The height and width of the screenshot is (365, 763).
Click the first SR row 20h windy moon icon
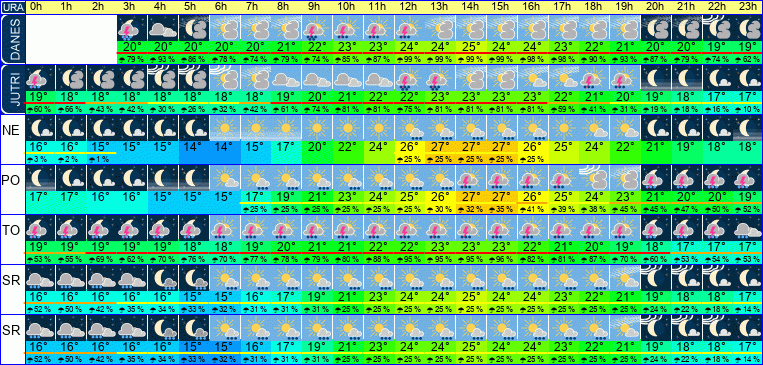656,278
